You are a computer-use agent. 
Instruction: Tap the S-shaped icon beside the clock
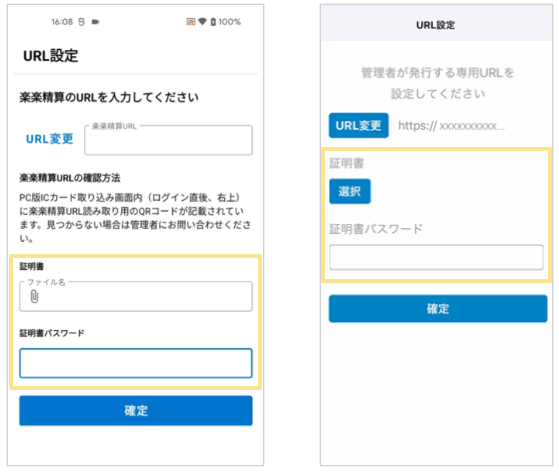(x=82, y=22)
